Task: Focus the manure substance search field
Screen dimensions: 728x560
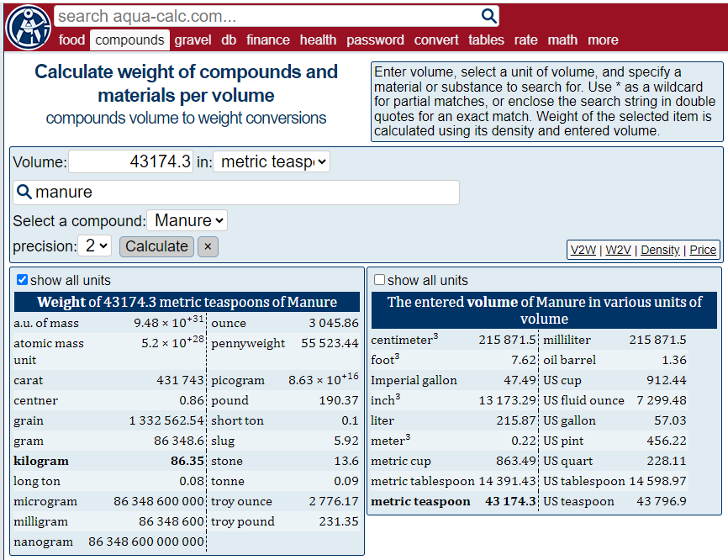Action: (x=244, y=192)
